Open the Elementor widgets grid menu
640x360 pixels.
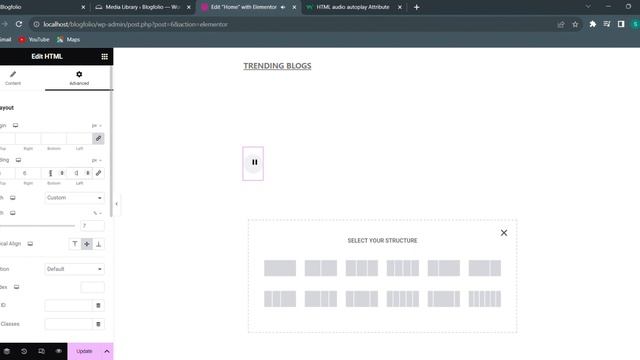pyautogui.click(x=104, y=57)
